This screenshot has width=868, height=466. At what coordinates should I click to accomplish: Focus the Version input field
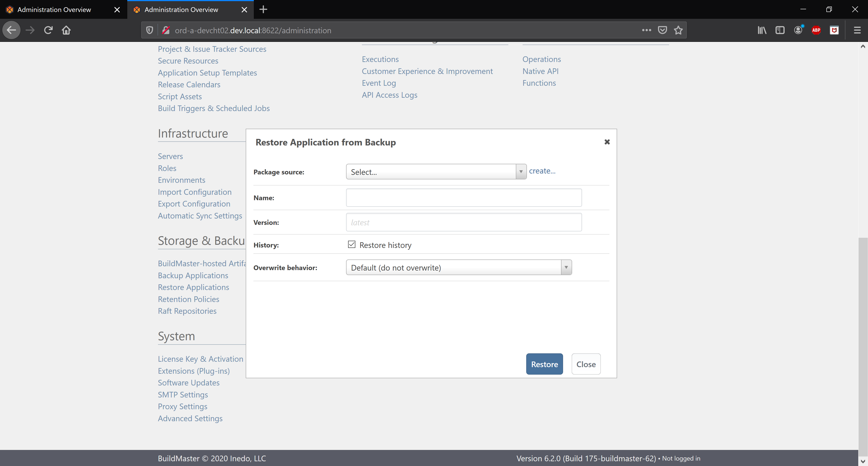click(x=464, y=222)
